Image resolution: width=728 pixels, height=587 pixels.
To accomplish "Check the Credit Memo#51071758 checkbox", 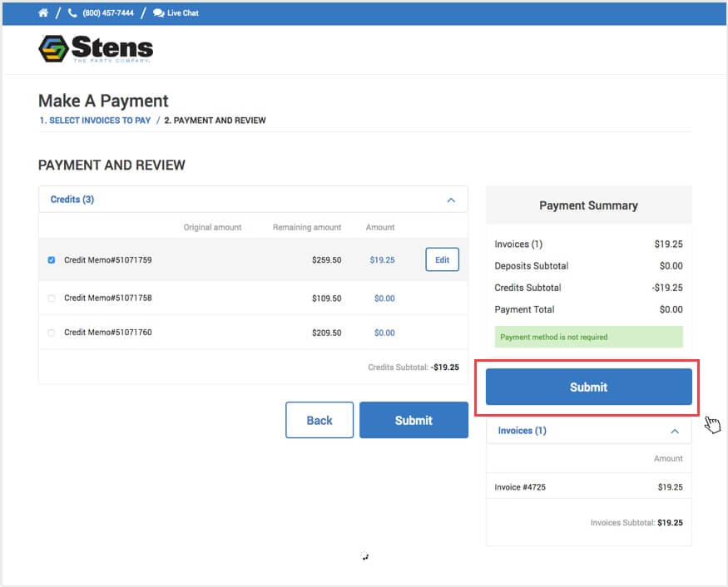I will [x=52, y=298].
